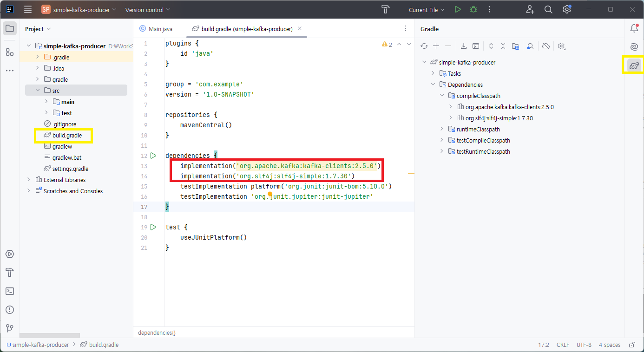Screen dimensions: 644x352
Task: Open the Project view selector dropdown
Action: click(x=38, y=29)
